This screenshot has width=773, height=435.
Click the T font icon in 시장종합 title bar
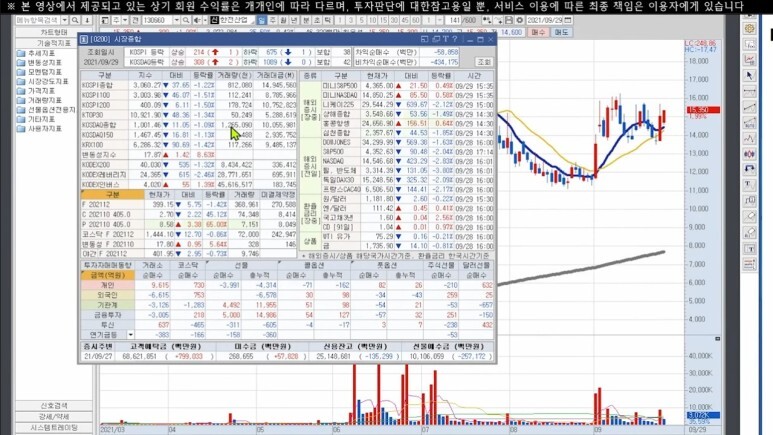tap(445, 39)
